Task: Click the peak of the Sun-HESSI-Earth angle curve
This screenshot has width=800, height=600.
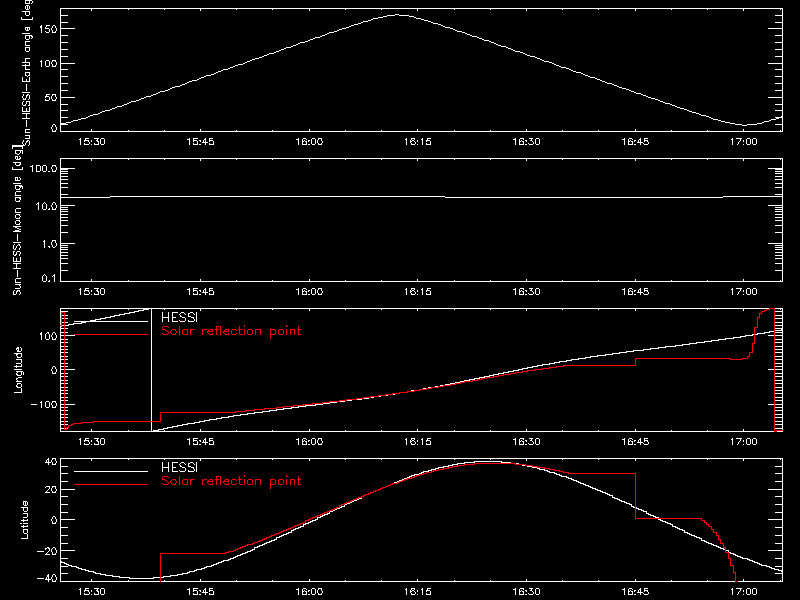Action: (398, 15)
